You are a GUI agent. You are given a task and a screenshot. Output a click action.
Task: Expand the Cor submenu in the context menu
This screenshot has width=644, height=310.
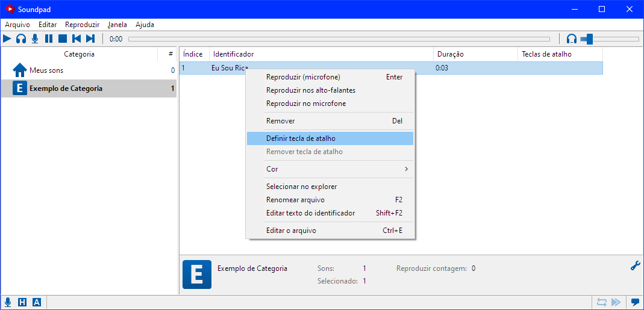330,169
